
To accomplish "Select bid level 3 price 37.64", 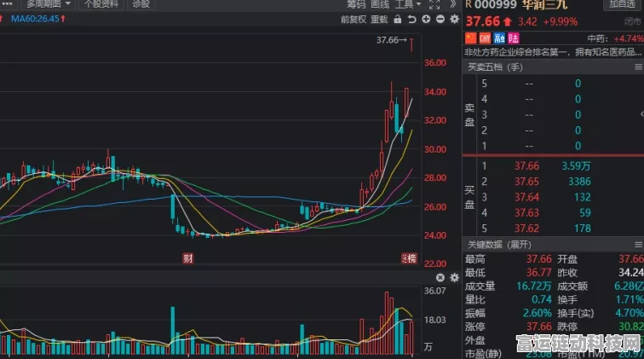I will click(526, 197).
